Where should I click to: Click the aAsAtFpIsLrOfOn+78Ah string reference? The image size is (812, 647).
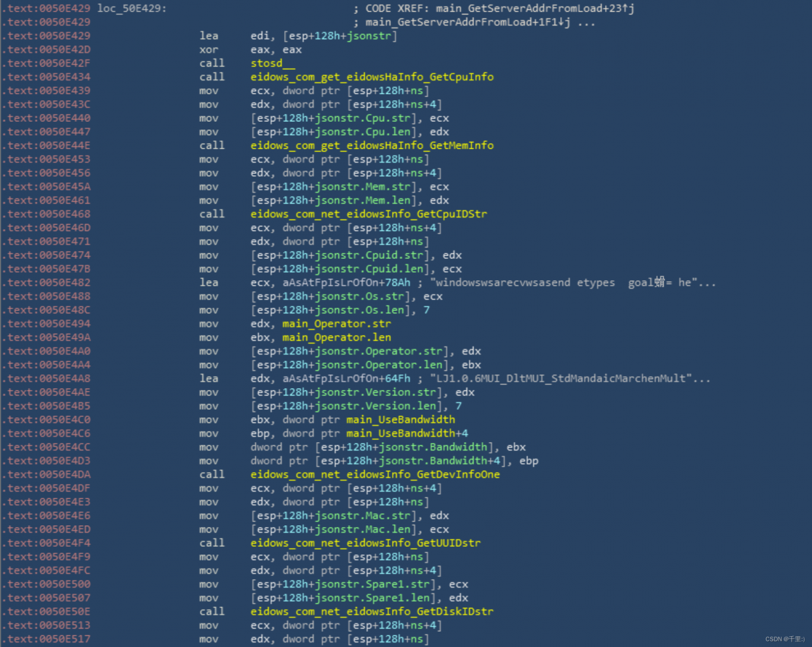[346, 283]
